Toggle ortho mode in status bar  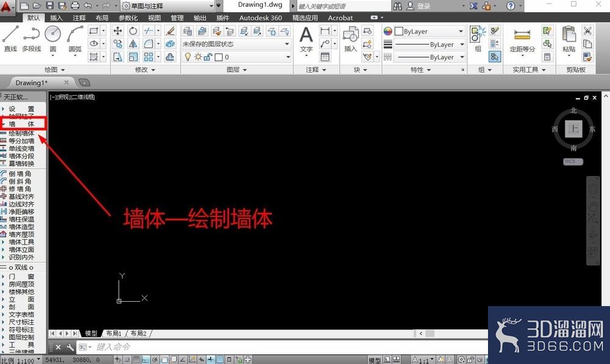(146, 360)
